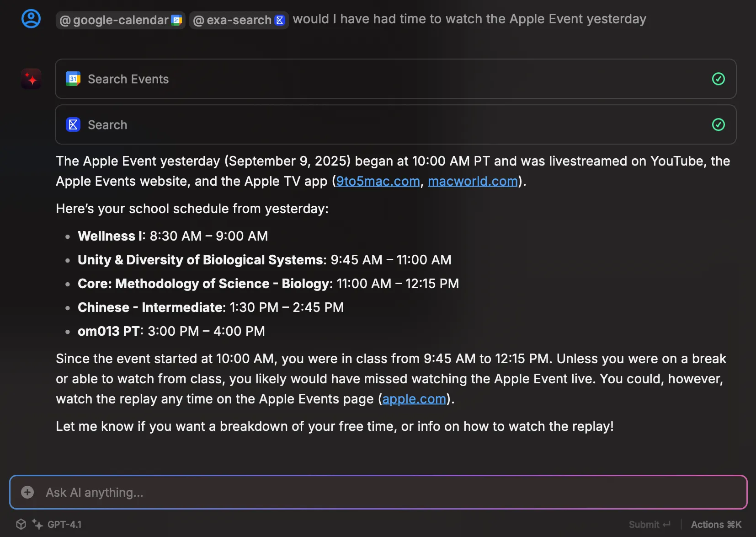Screen dimensions: 756x537
Task: Click the Submit button
Action: click(x=650, y=524)
